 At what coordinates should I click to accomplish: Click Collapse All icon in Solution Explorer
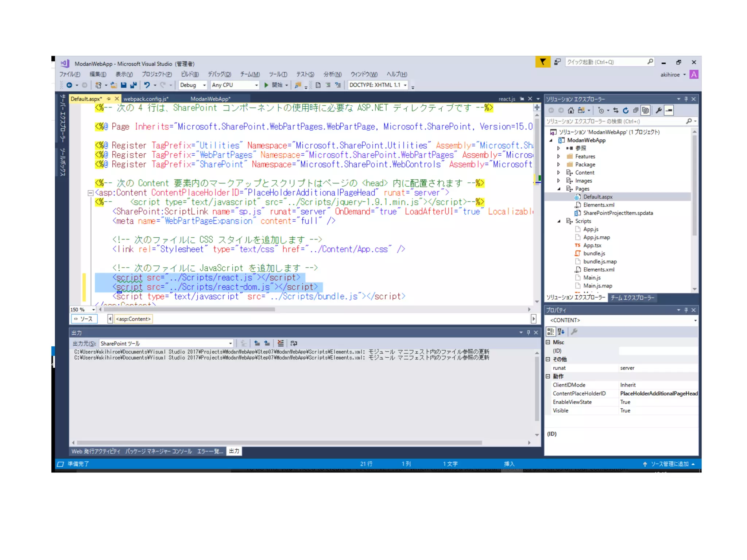(636, 110)
